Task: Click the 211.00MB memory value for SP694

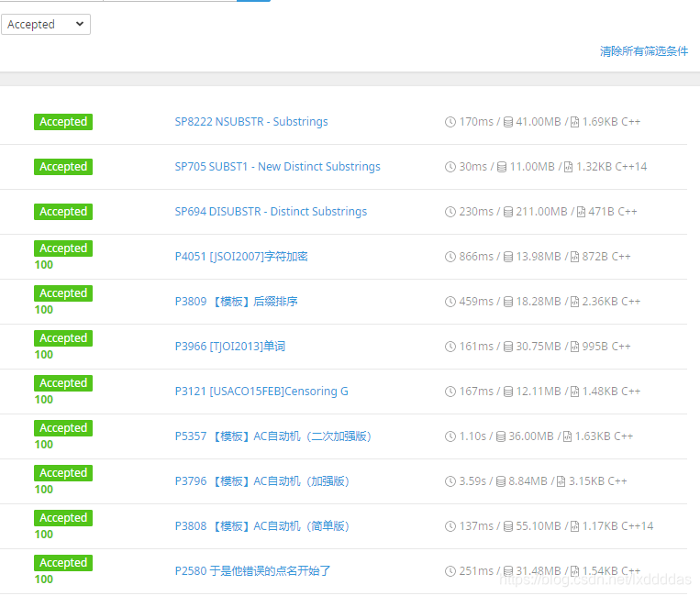Action: tap(541, 212)
